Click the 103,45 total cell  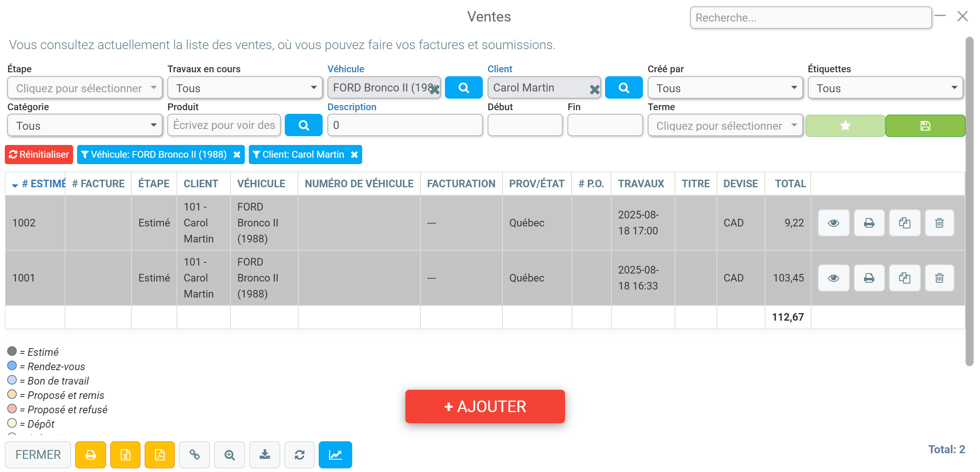(788, 278)
